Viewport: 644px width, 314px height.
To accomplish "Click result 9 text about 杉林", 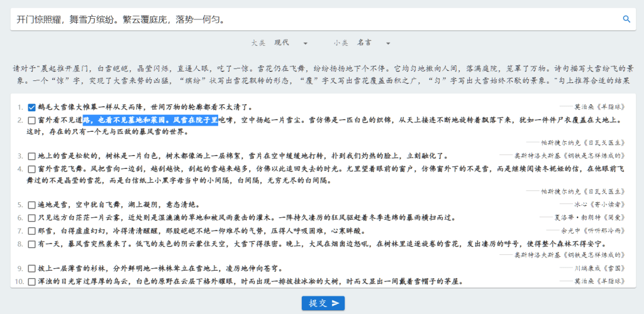I will click(160, 269).
